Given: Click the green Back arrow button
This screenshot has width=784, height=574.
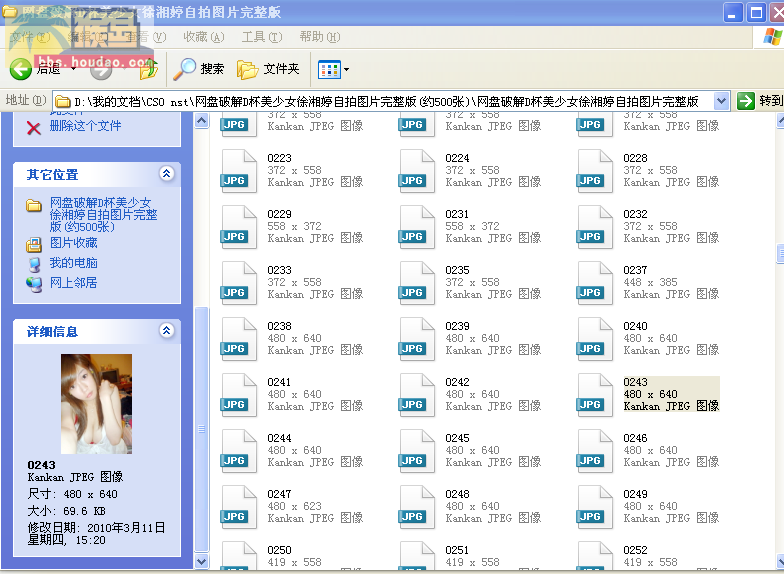Looking at the screenshot, I should tap(20, 69).
